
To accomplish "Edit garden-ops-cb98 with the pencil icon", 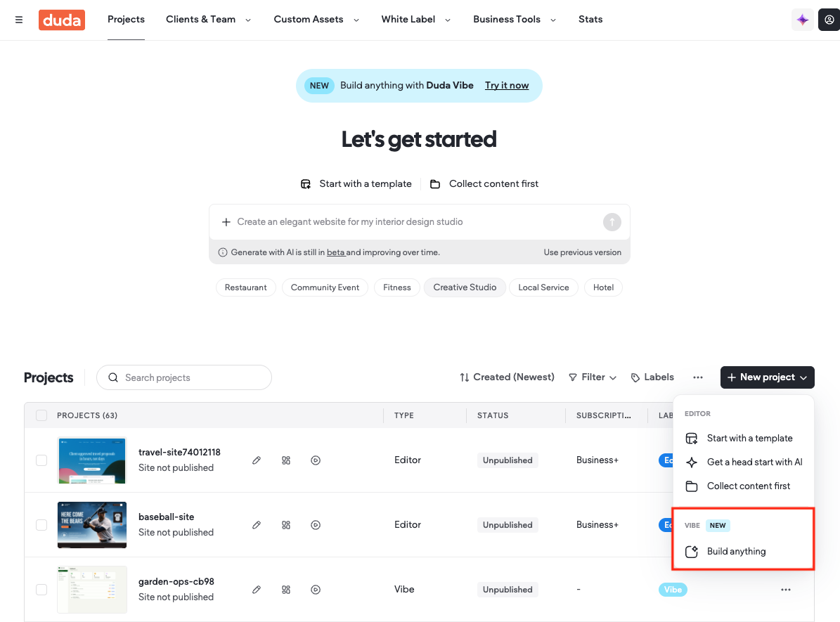I will click(257, 590).
